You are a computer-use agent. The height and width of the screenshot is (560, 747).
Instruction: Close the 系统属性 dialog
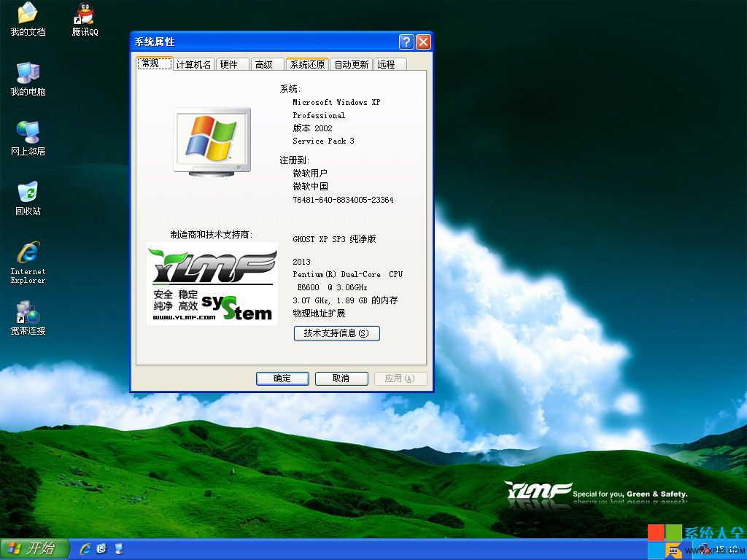(x=424, y=42)
